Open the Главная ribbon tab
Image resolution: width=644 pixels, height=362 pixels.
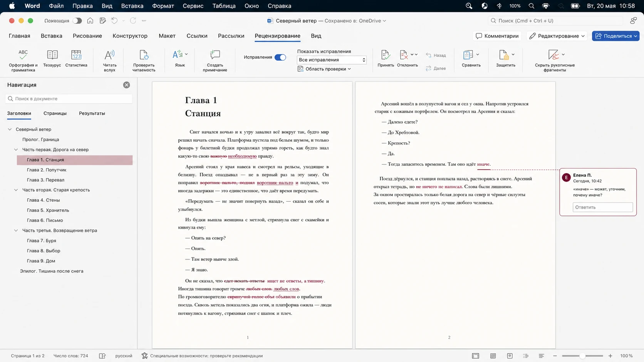click(19, 36)
